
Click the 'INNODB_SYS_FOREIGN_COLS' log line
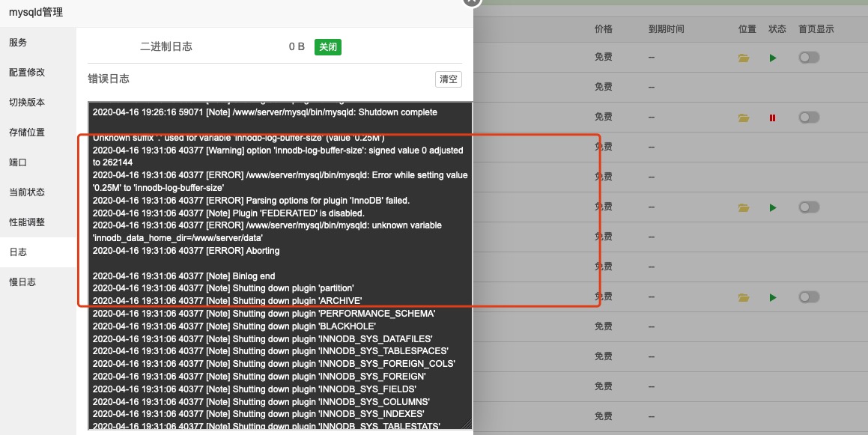pos(274,364)
